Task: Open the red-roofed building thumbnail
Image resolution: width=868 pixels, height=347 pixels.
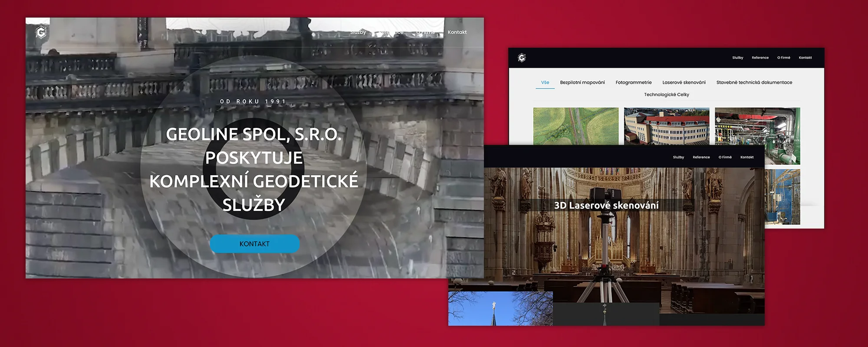Action: coord(667,126)
